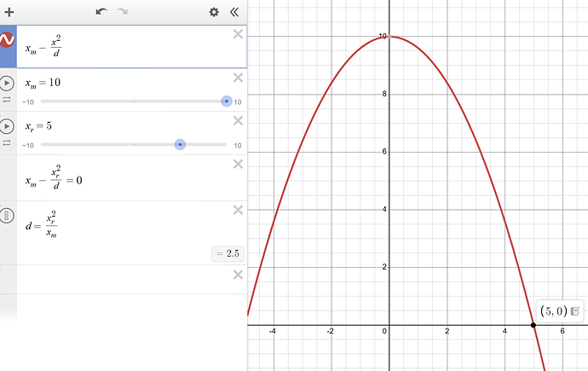Click the redo arrow icon
The height and width of the screenshot is (371, 588).
click(x=122, y=12)
